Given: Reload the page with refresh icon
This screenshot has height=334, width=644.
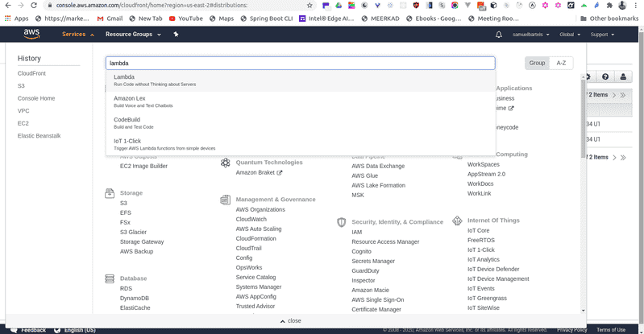Looking at the screenshot, I should (34, 6).
